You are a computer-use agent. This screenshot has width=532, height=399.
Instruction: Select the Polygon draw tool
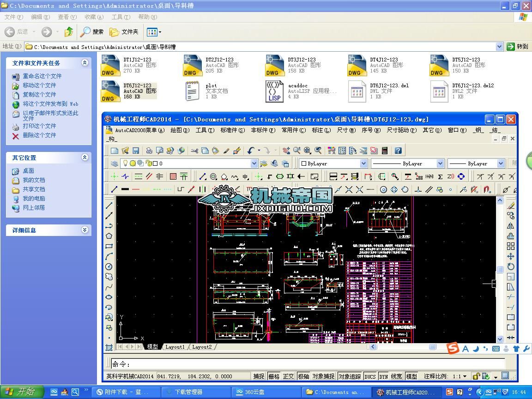[x=109, y=236]
